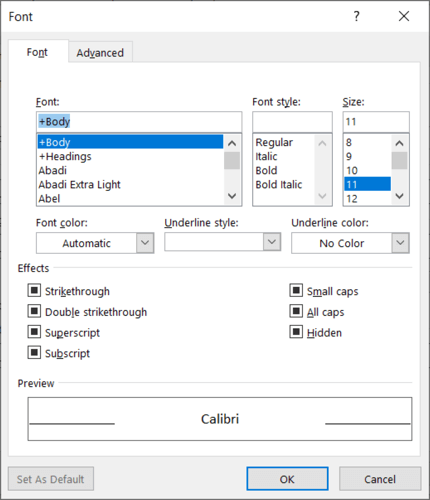Select size 12 in the list

pyautogui.click(x=367, y=198)
